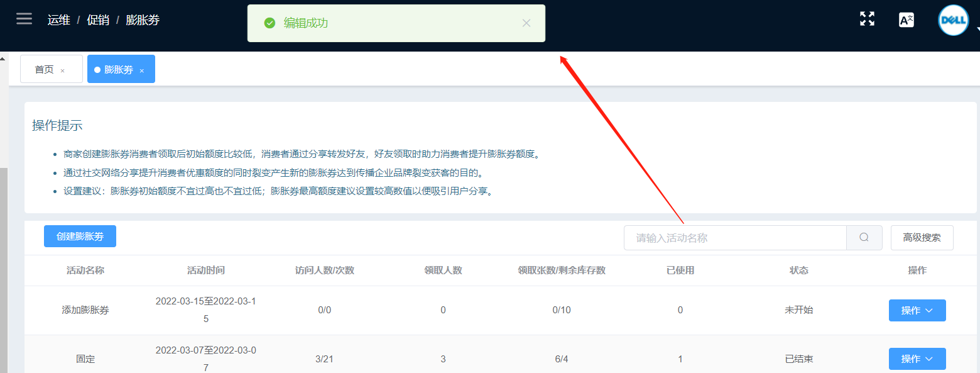This screenshot has height=373, width=980.
Task: Click the left sidebar scrollbar up arrow
Action: 3,58
